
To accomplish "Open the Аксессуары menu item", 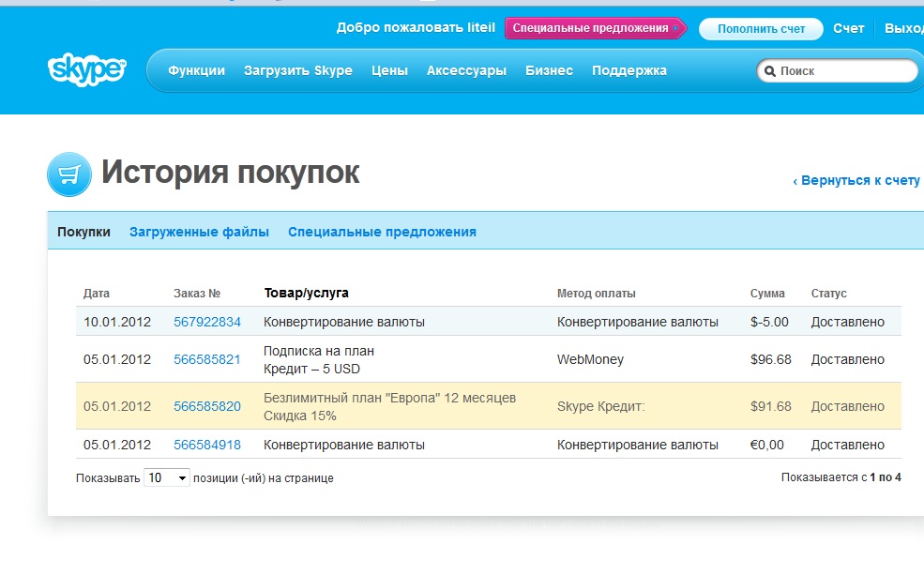I will pos(466,70).
